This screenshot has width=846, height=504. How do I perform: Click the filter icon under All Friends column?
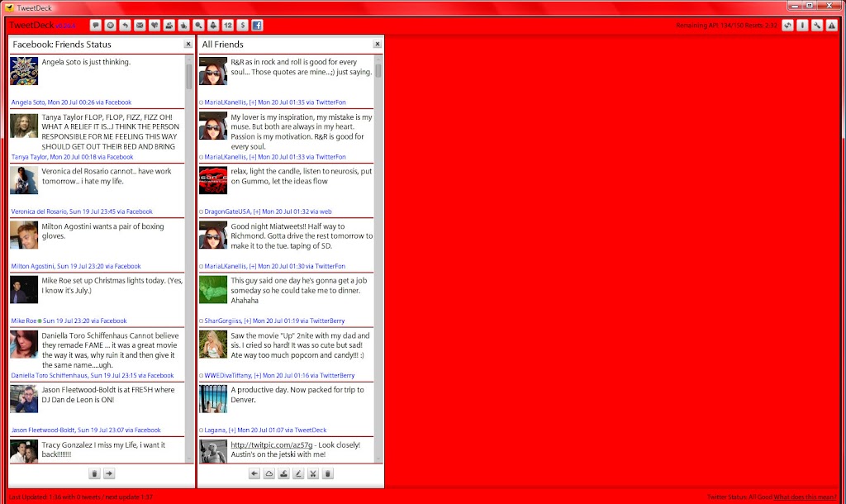pyautogui.click(x=284, y=473)
